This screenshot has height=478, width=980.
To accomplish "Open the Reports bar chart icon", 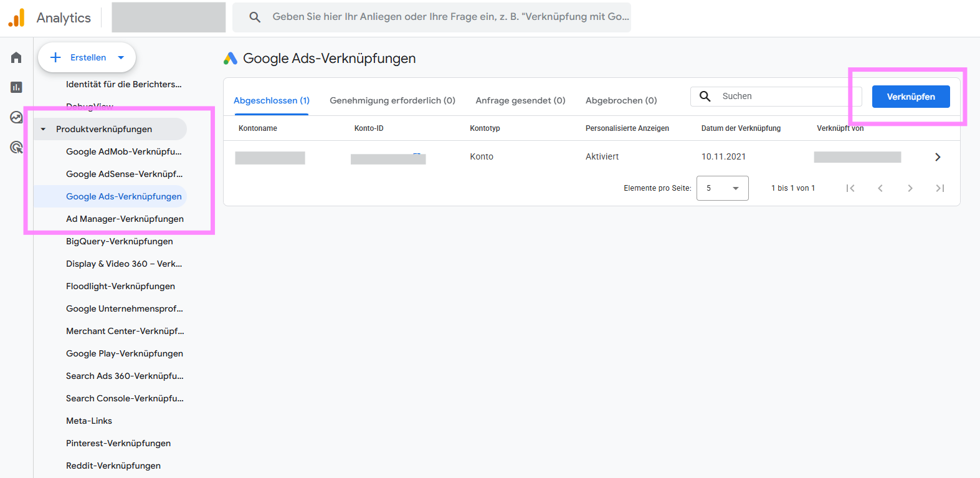I will [x=16, y=87].
